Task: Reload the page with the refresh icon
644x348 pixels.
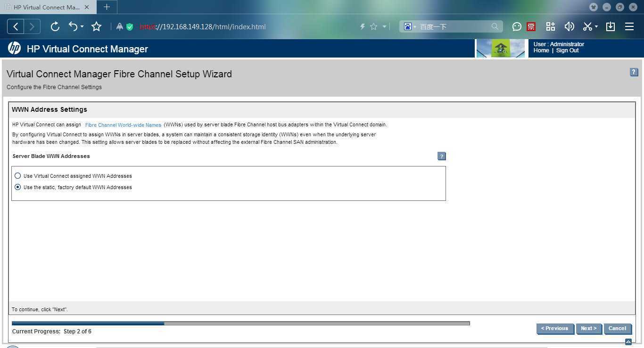Action: [55, 26]
